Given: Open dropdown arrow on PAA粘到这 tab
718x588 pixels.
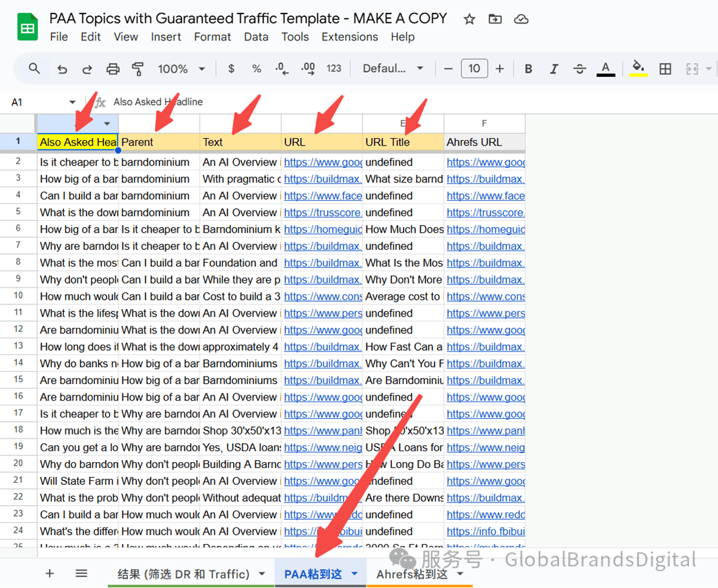Looking at the screenshot, I should click(x=354, y=574).
